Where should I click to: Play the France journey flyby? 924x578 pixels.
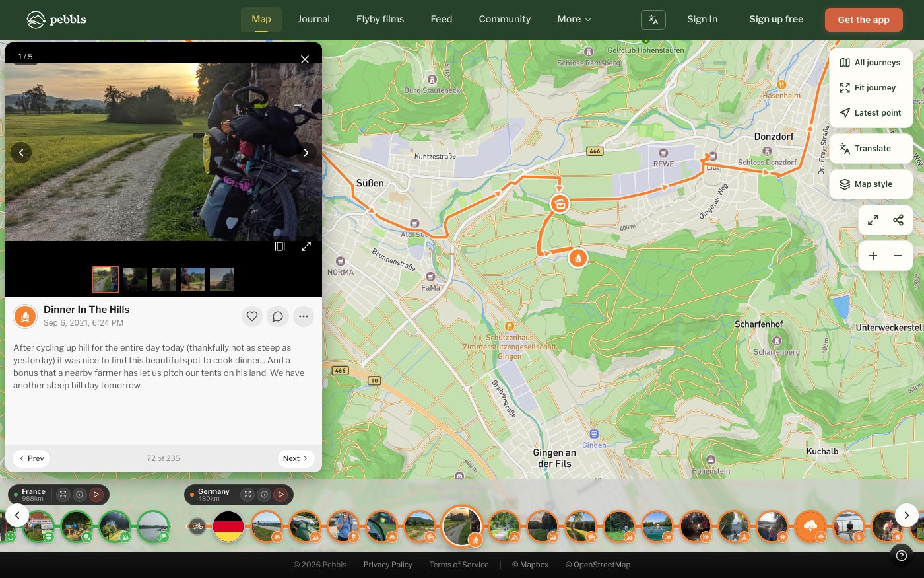[96, 494]
